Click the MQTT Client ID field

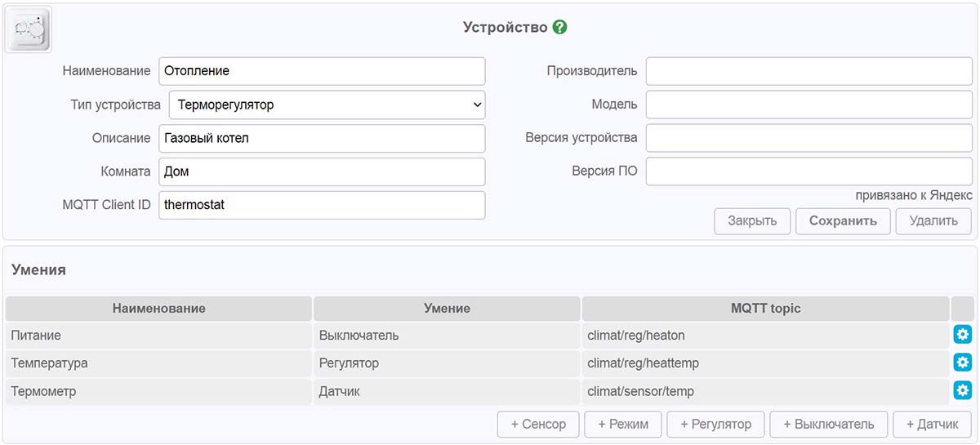(322, 205)
